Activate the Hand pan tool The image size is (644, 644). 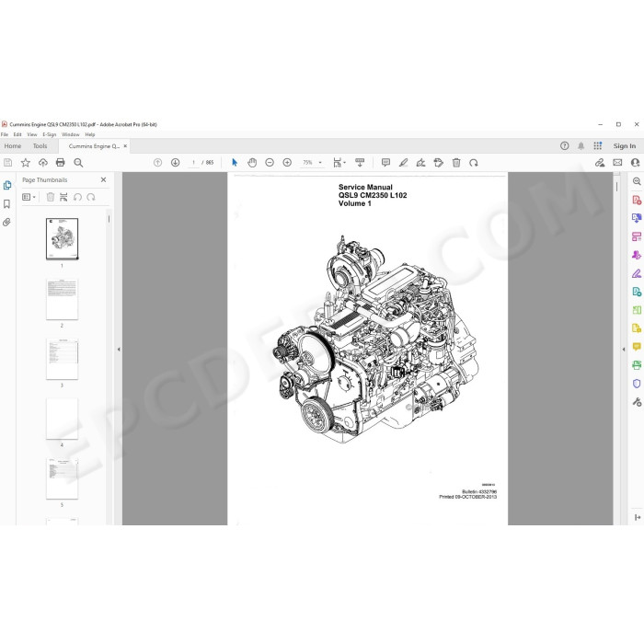click(x=252, y=163)
